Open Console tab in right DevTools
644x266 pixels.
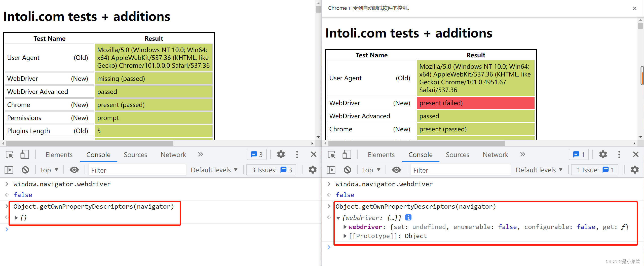pyautogui.click(x=421, y=155)
